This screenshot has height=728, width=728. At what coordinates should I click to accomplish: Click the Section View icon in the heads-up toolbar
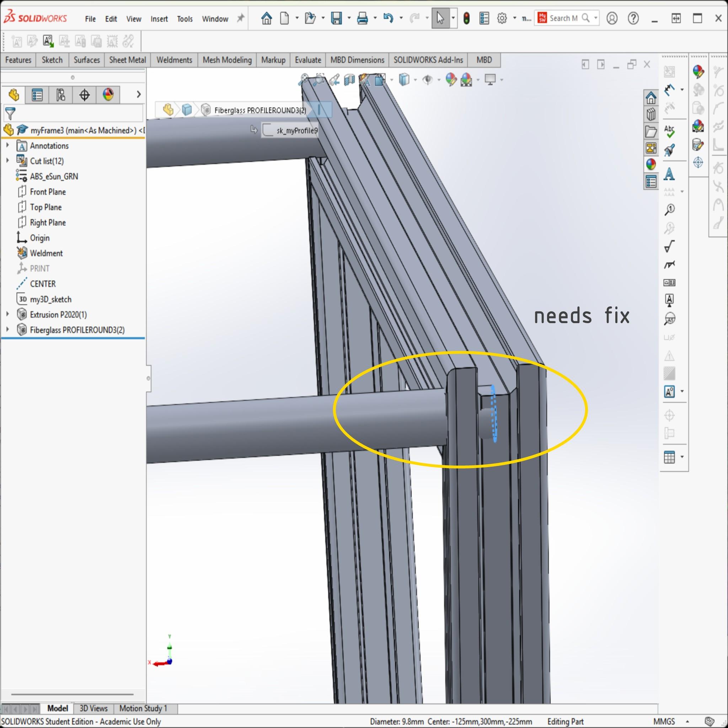pos(349,80)
